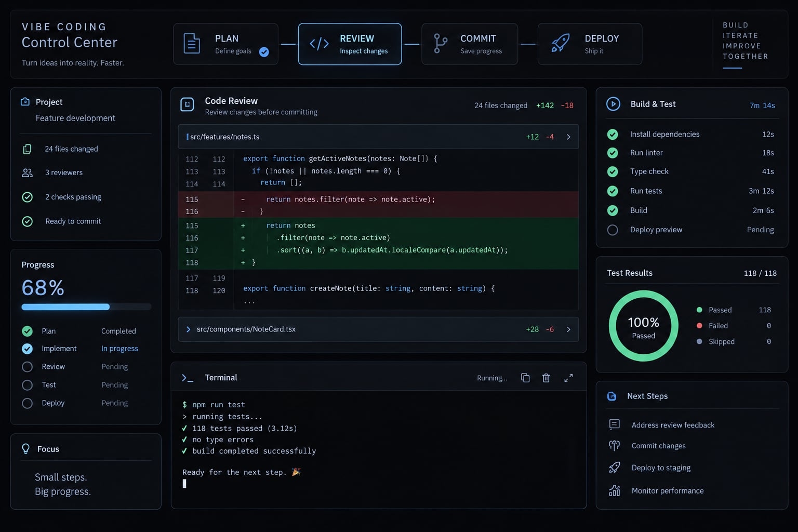The height and width of the screenshot is (532, 798).
Task: Go to the DEPLOY step
Action: (590, 44)
